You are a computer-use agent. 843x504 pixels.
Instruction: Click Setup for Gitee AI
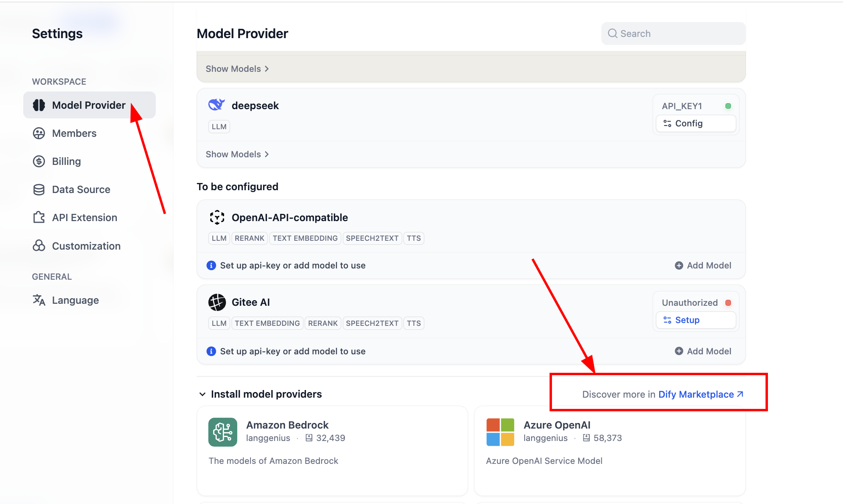pos(696,320)
